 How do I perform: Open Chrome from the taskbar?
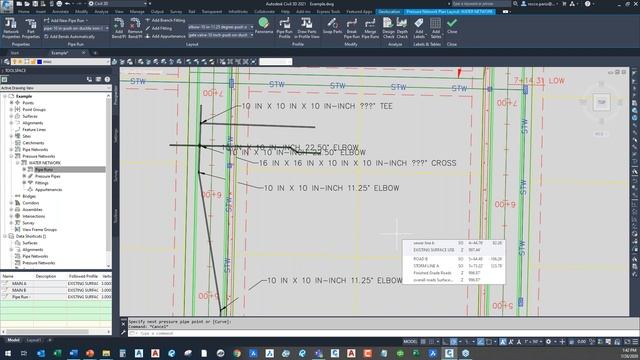[237, 353]
